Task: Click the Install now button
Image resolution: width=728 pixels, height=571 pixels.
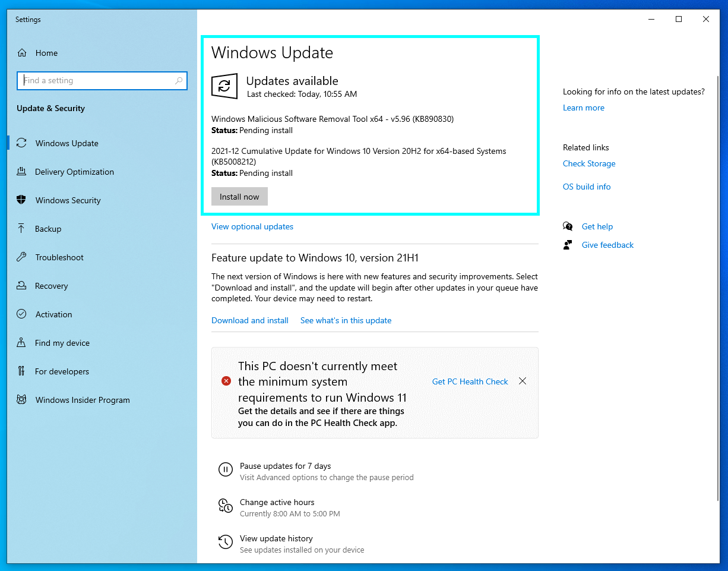Action: (x=239, y=196)
